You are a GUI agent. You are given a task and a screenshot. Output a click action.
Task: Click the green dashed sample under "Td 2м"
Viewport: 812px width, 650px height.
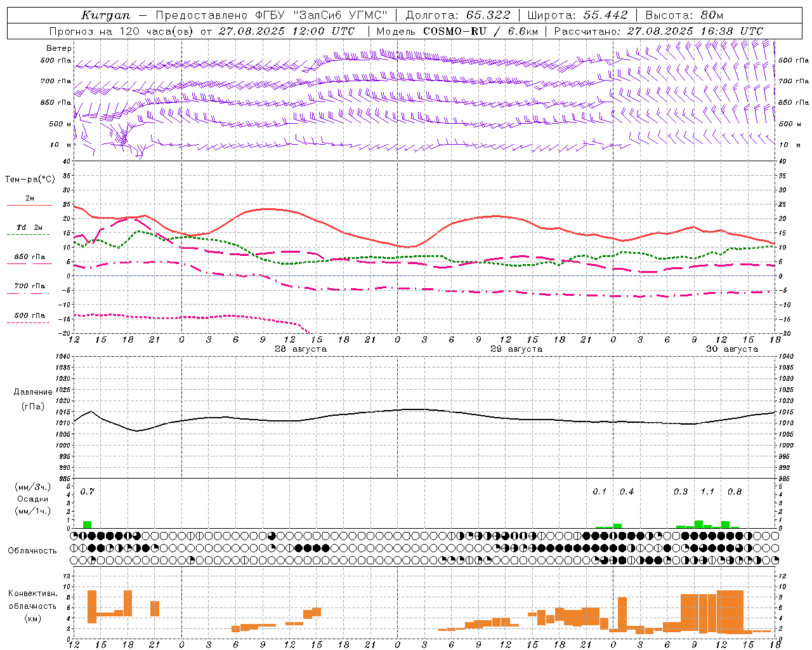click(28, 235)
